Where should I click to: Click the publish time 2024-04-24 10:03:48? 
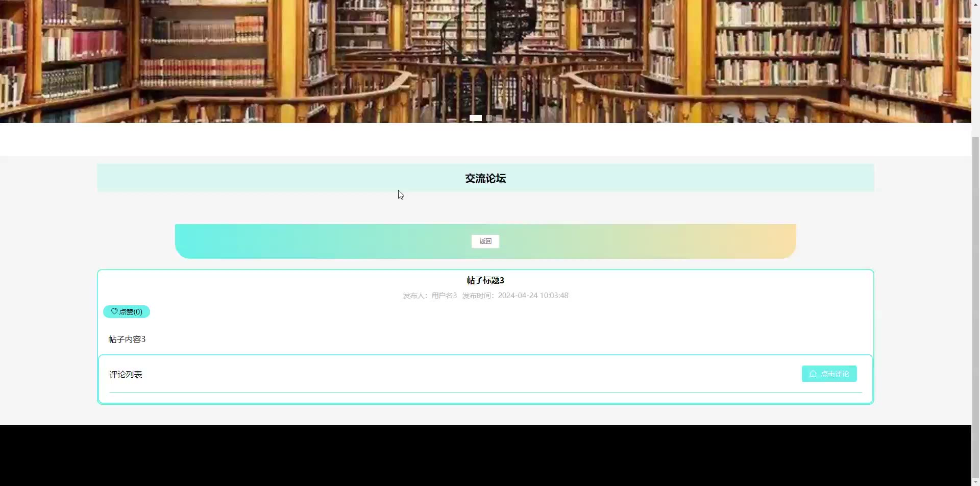pos(533,296)
